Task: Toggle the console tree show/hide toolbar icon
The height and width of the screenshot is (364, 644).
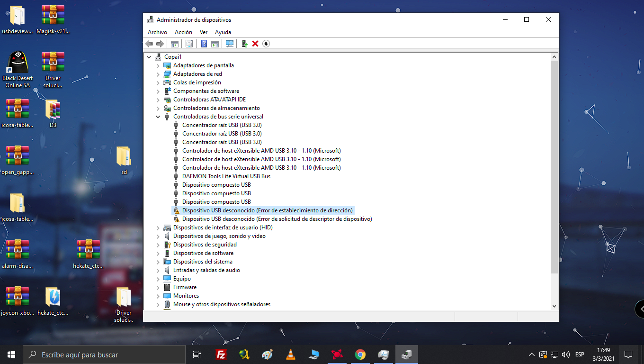Action: [x=175, y=44]
